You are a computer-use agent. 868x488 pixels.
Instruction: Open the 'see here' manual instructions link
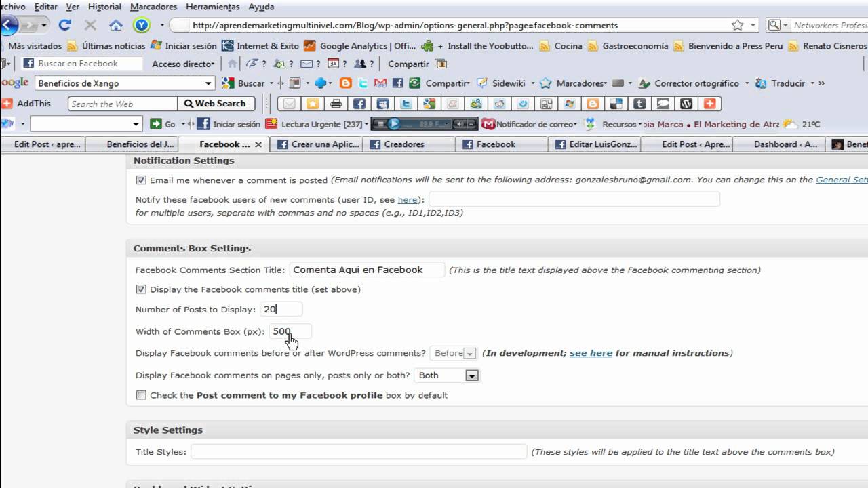591,353
